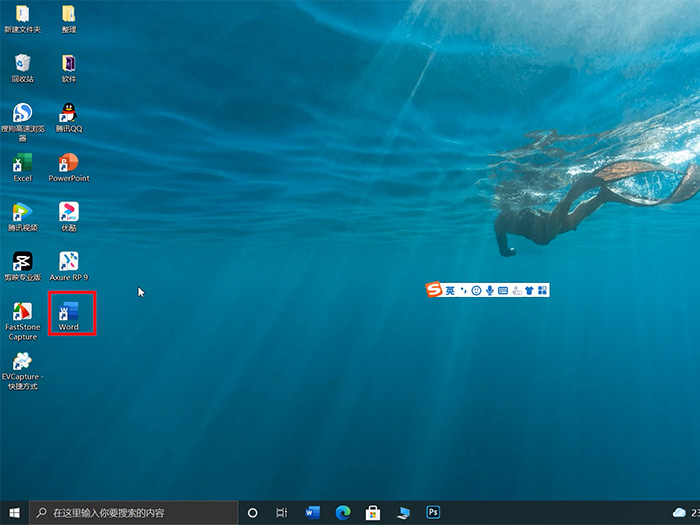Click the taskbar search box
The image size is (700, 525).
134,513
